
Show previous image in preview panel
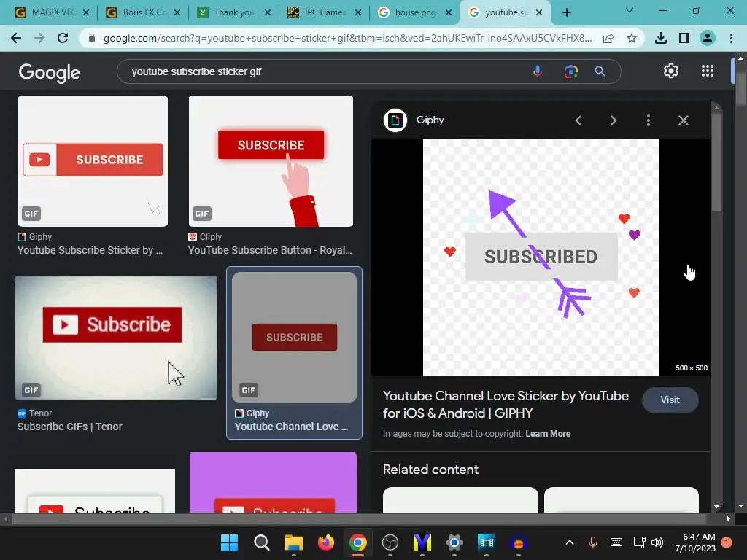(578, 120)
